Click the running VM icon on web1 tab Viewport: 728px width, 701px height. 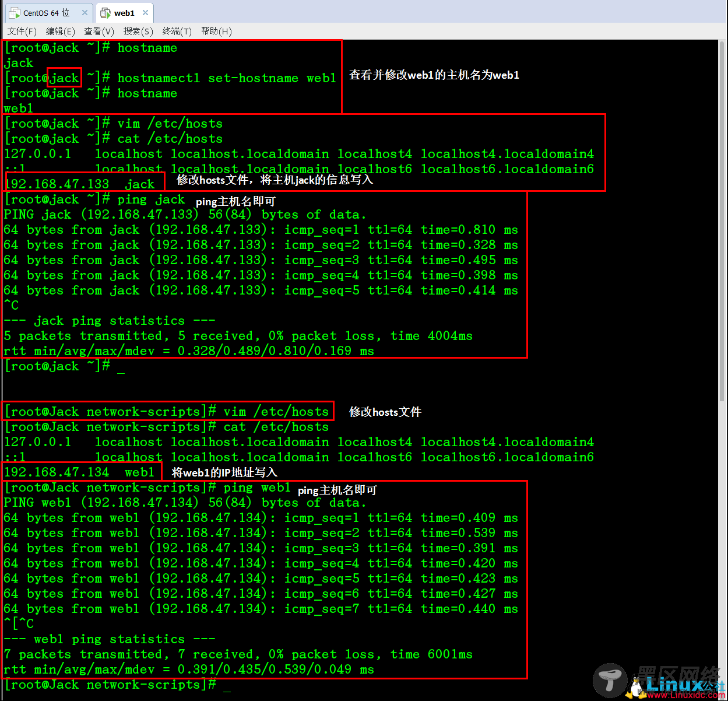click(x=105, y=13)
